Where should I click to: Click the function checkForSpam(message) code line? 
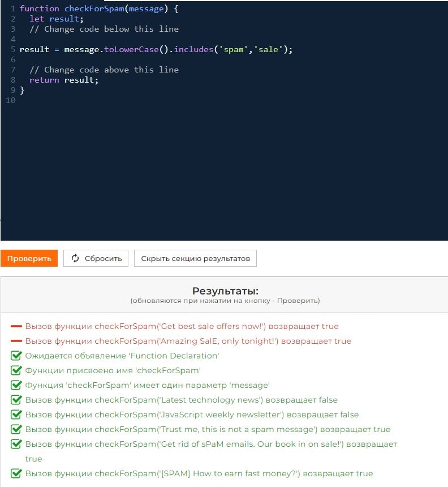(99, 8)
